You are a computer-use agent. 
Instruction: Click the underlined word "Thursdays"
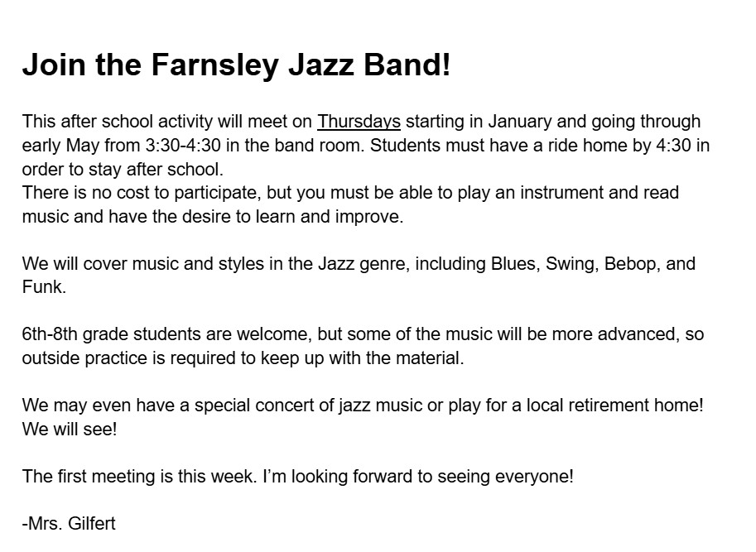tap(359, 122)
